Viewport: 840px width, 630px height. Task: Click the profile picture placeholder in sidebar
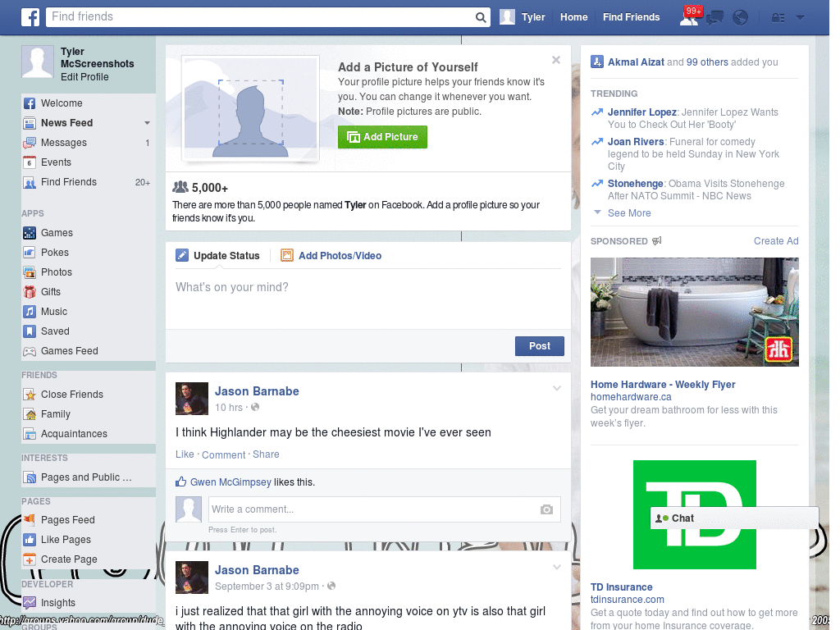[x=38, y=62]
